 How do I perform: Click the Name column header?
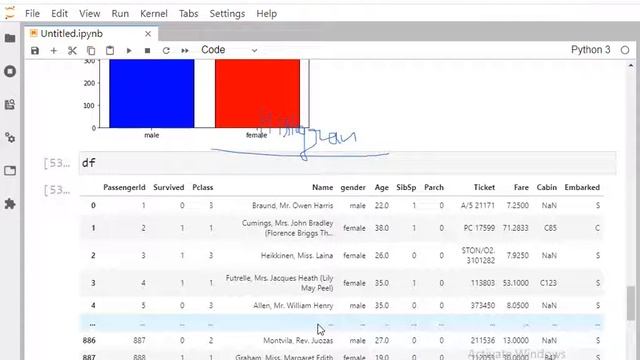(x=322, y=187)
